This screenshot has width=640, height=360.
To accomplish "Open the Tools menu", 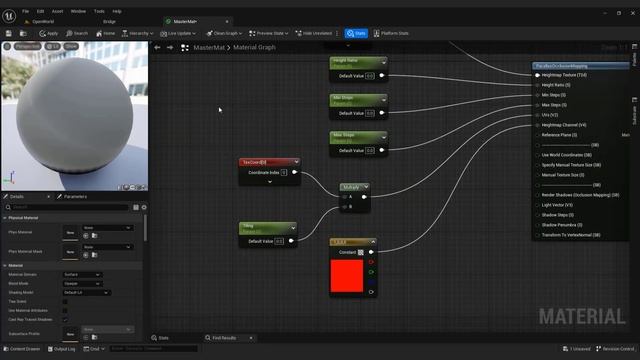I will 99,11.
